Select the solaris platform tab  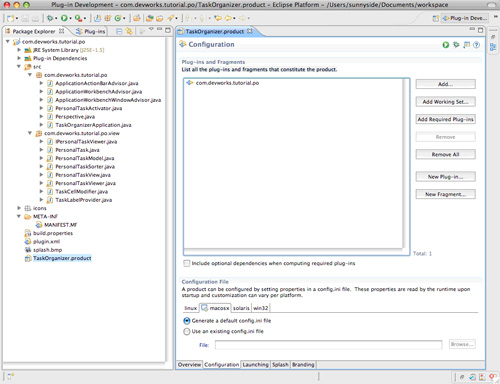[241, 308]
